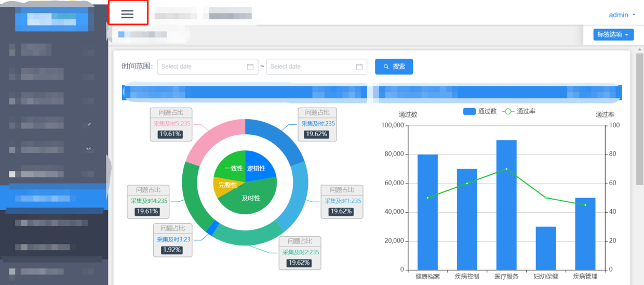Screen dimensions: 644x285
Task: Click the 采集及时2:235 label
Action: point(301,252)
